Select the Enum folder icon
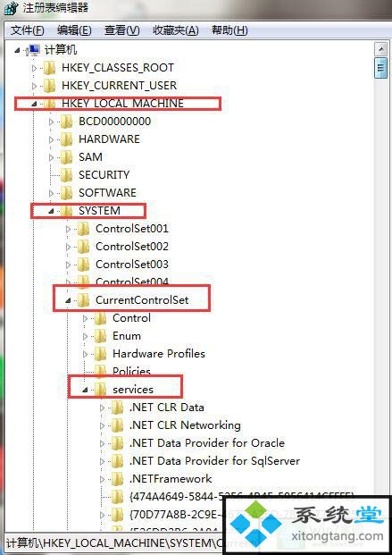The image size is (392, 555). tap(101, 336)
